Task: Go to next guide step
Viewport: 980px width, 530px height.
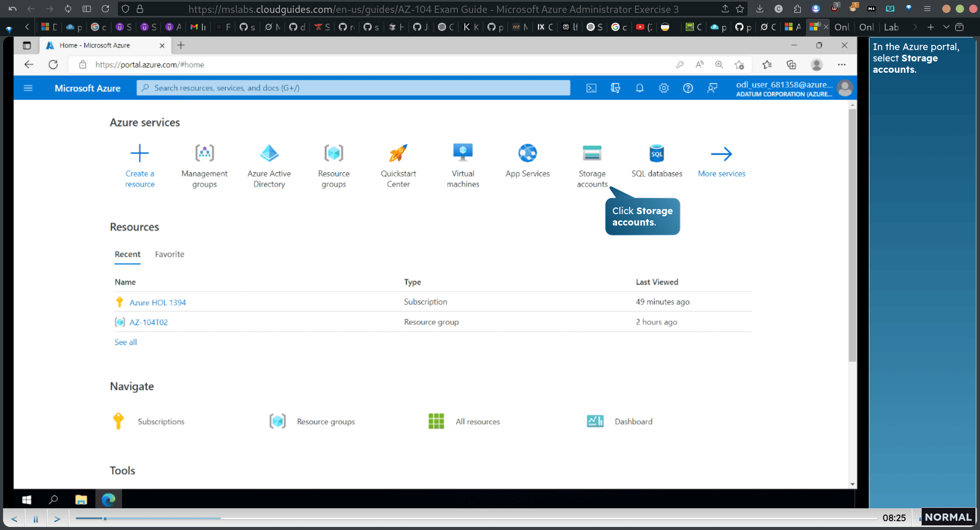Action: [57, 519]
